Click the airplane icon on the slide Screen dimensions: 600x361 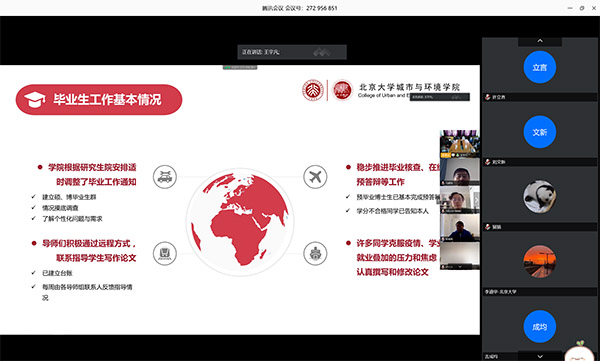click(315, 177)
